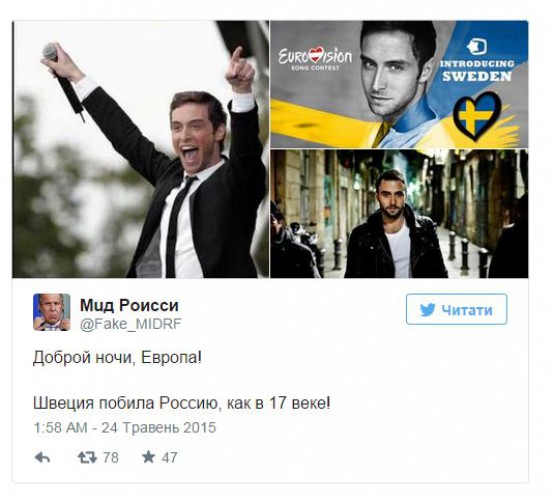Viewport: 554px width, 500px height.
Task: Follow the account via Читати button
Action: 456,310
